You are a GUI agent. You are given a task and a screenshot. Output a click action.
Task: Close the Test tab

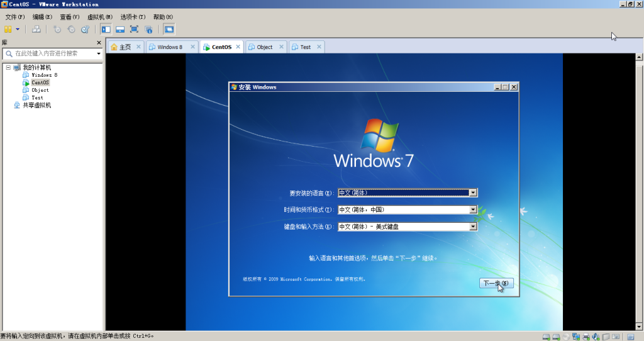tap(319, 47)
